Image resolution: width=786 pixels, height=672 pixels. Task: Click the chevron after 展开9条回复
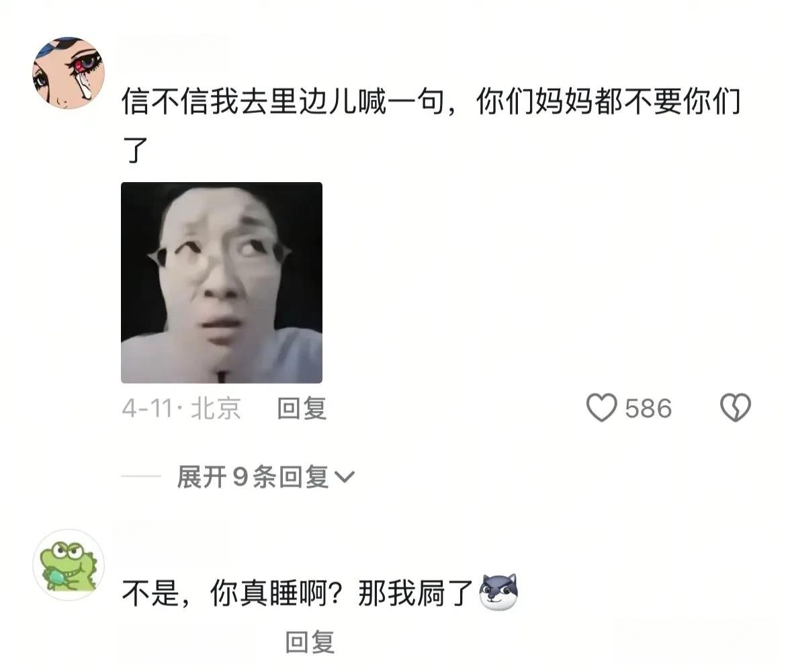(345, 477)
